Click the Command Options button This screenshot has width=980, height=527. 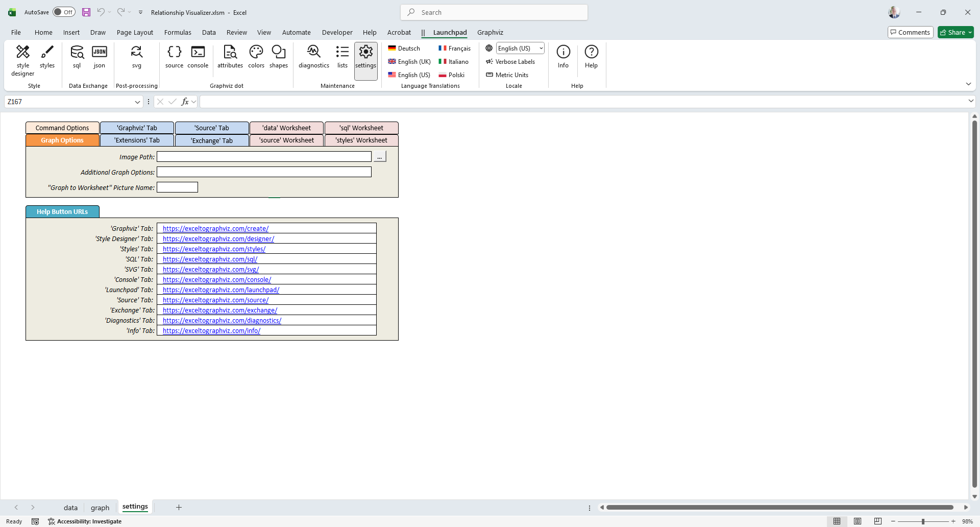(62, 128)
